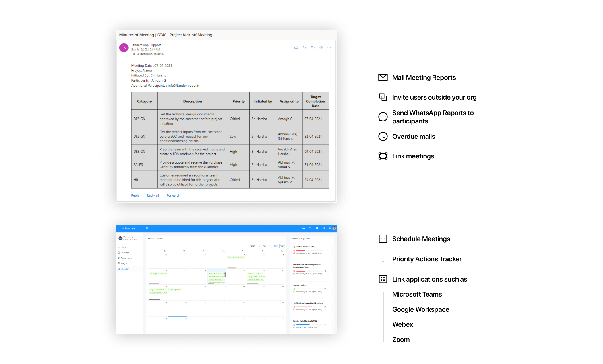This screenshot has width=603, height=364.
Task: Collapse sidebar with the hamburger menu icon
Action: (147, 228)
